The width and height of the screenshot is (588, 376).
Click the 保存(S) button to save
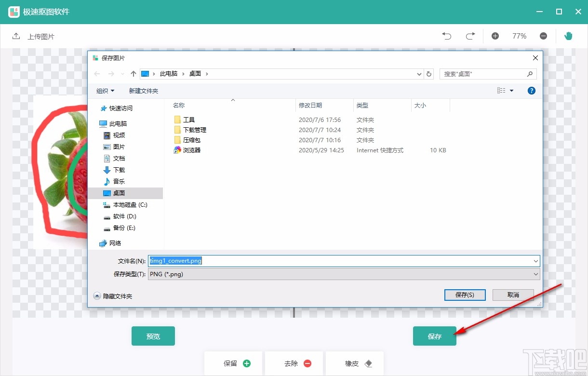click(464, 295)
